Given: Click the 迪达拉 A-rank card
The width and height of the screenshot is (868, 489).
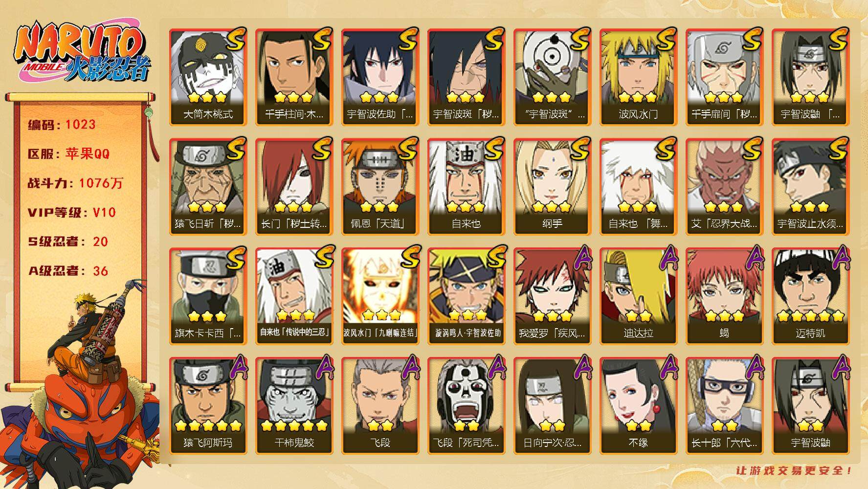Looking at the screenshot, I should coord(638,296).
